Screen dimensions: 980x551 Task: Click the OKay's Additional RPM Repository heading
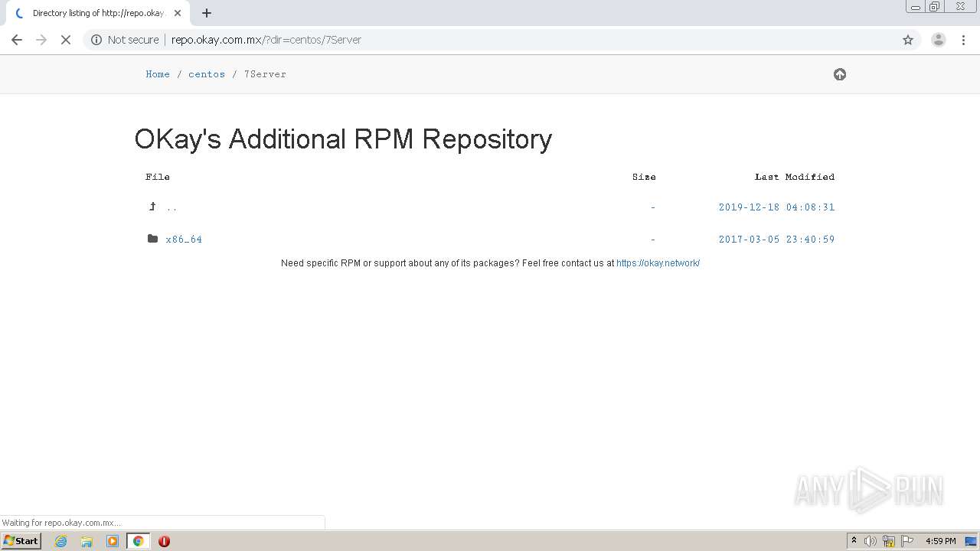click(343, 139)
